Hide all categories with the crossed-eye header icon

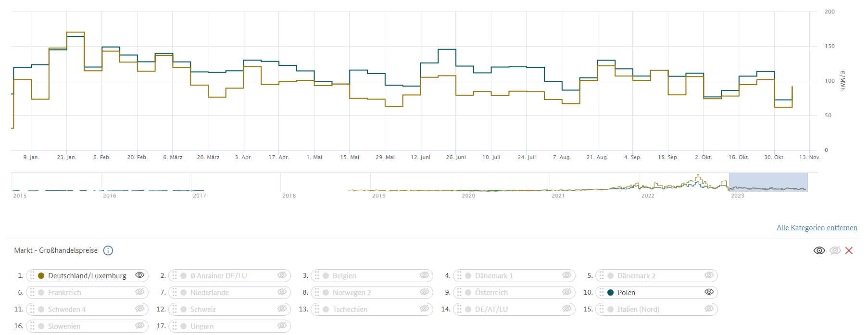[x=835, y=250]
